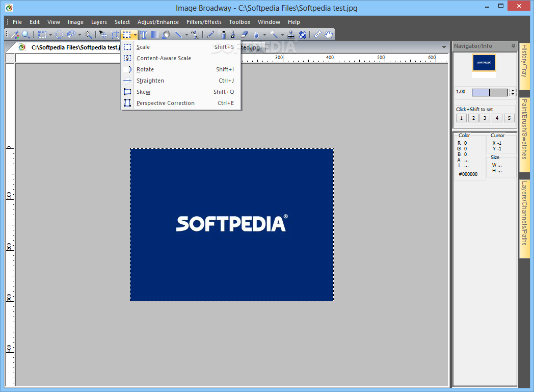
Task: Open the dodge tool dropdown arrow
Action: pyautogui.click(x=282, y=35)
